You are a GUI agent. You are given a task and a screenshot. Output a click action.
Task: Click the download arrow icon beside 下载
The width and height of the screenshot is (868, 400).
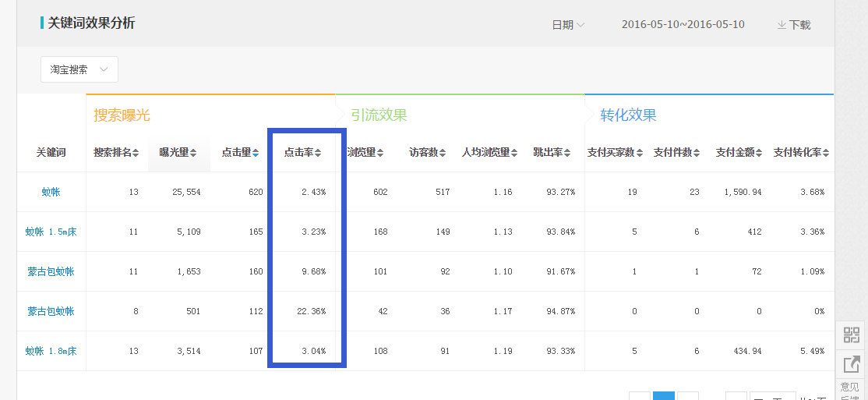(782, 25)
